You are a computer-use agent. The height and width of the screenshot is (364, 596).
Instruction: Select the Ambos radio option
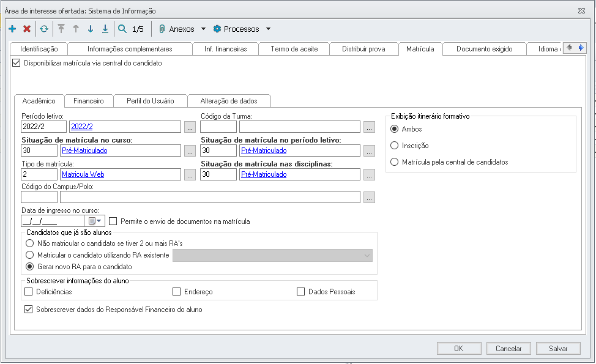tap(395, 129)
